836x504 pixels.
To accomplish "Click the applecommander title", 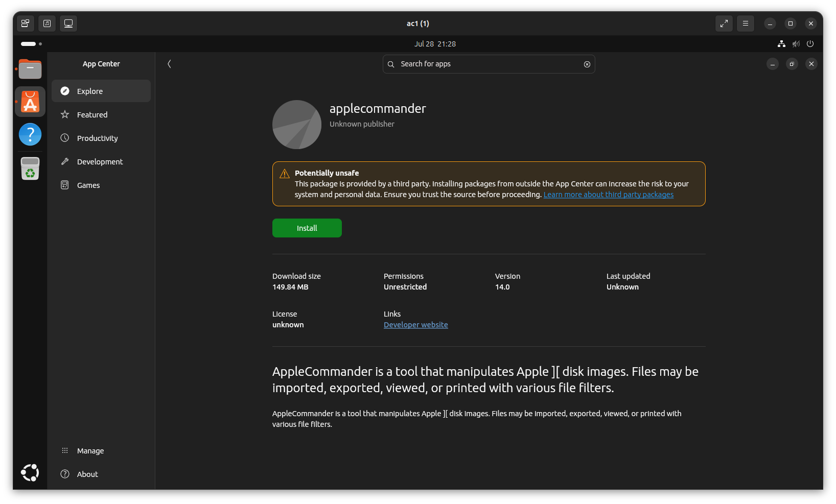I will pos(378,108).
